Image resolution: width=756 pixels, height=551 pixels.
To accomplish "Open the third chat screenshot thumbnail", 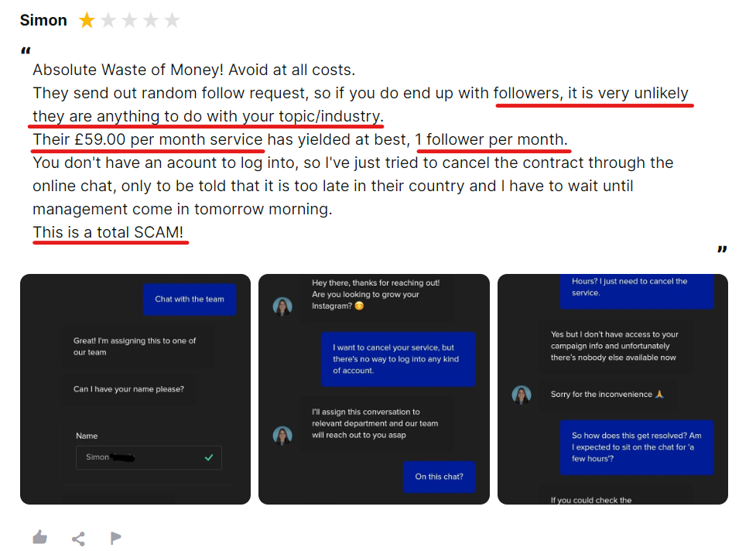I will [x=613, y=389].
